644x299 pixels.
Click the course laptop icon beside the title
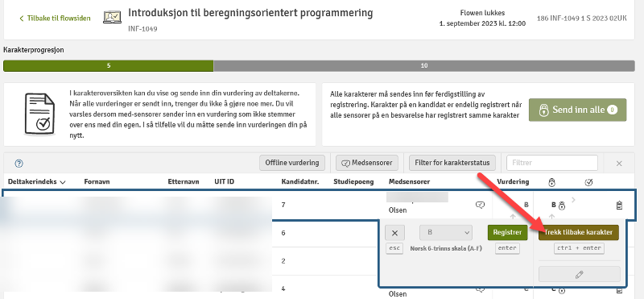[x=112, y=17]
